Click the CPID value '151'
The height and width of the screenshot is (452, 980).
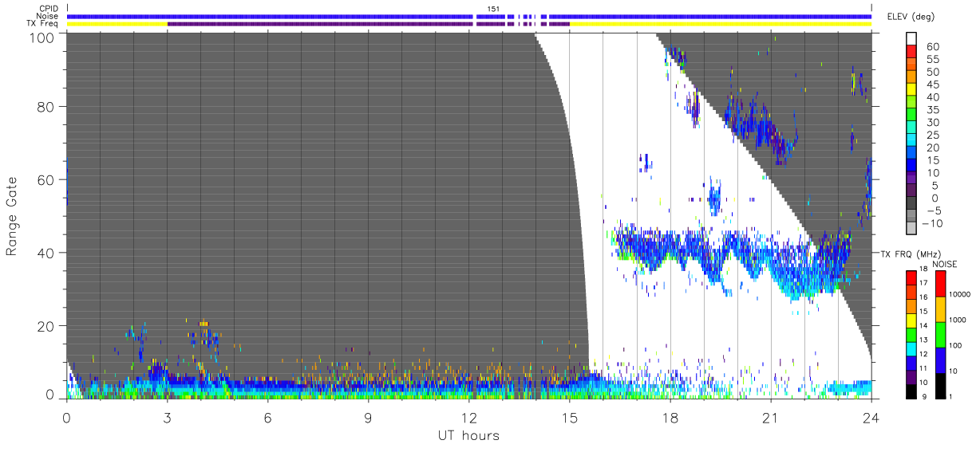493,8
